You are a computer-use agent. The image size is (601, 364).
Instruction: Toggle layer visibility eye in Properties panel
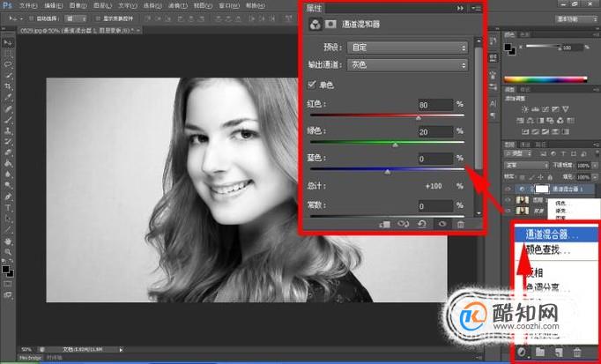pos(441,224)
